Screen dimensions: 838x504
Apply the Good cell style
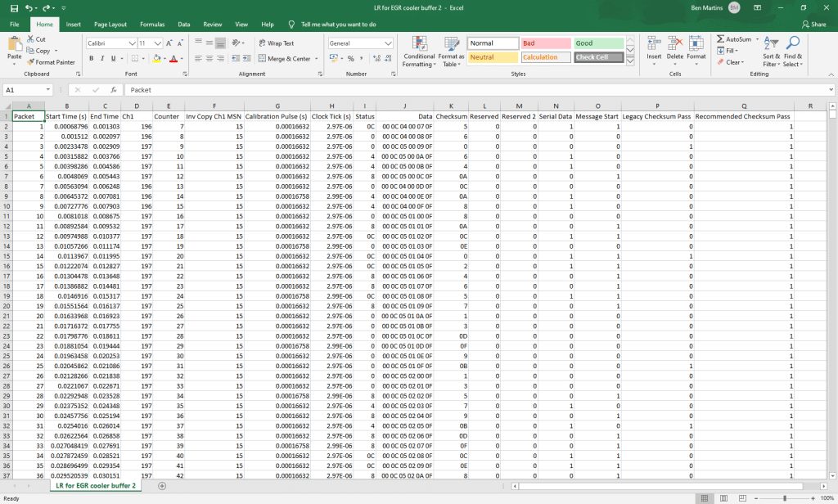pyautogui.click(x=599, y=43)
